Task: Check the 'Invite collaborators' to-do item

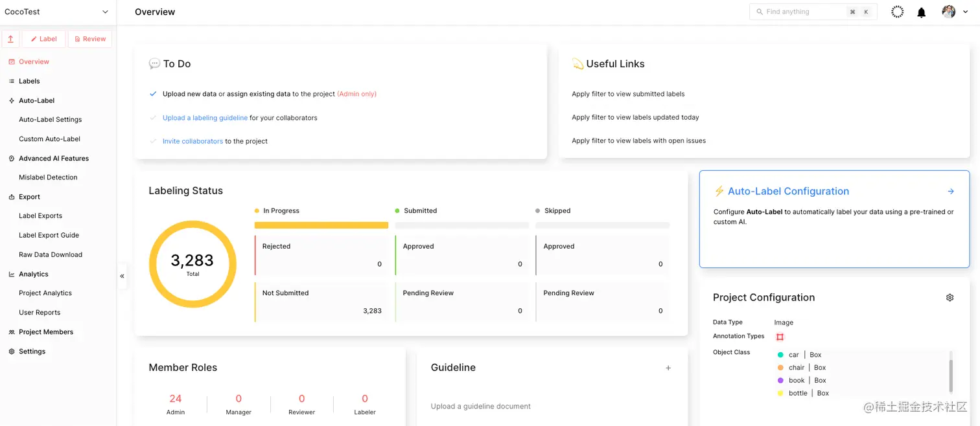Action: click(x=153, y=140)
